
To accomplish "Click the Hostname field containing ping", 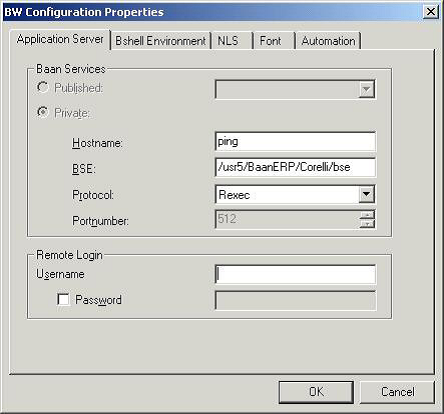I will [295, 141].
